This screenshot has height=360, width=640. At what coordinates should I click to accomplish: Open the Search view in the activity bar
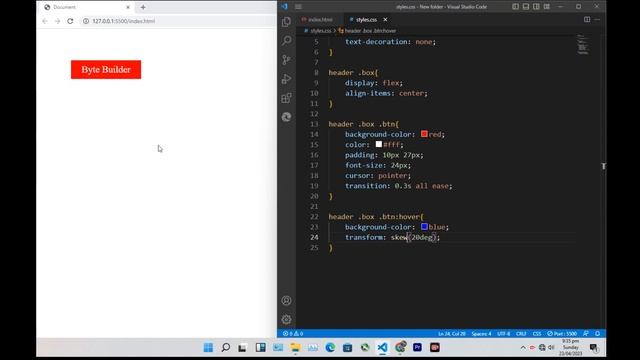287,40
